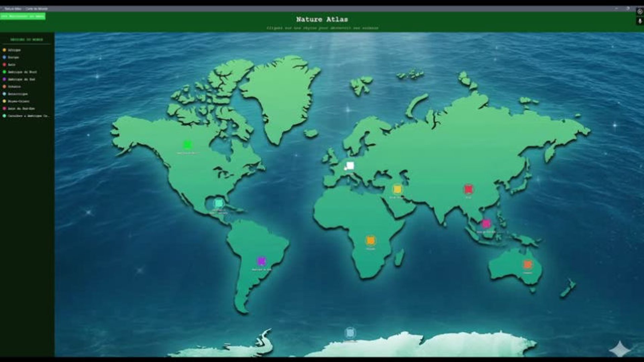Select the yellow Middle East map marker
Screen dimensions: 644x362
397,189
